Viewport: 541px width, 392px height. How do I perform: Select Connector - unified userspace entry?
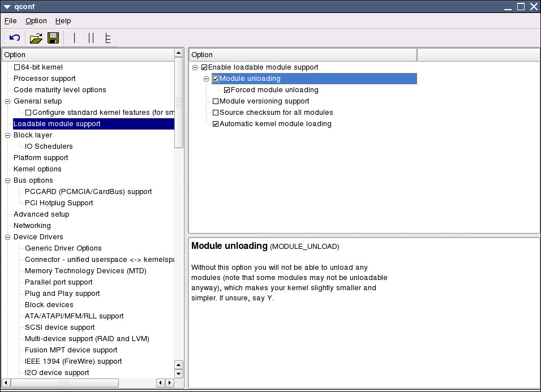click(x=100, y=260)
